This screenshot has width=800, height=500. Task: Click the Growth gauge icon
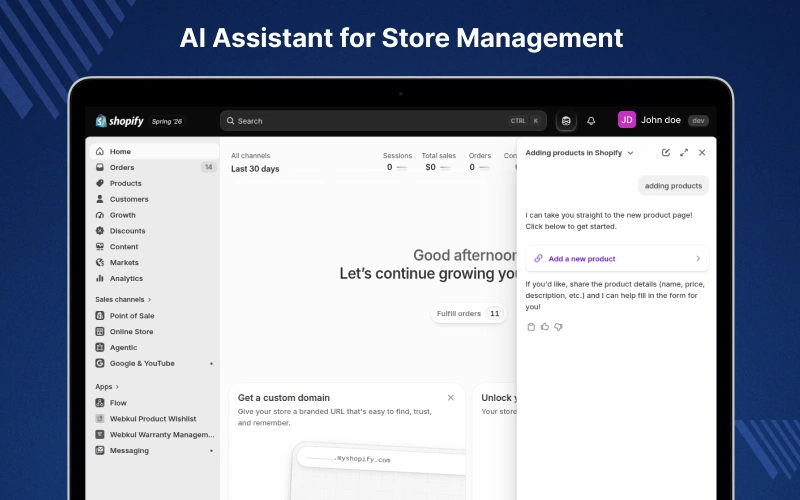click(x=100, y=215)
